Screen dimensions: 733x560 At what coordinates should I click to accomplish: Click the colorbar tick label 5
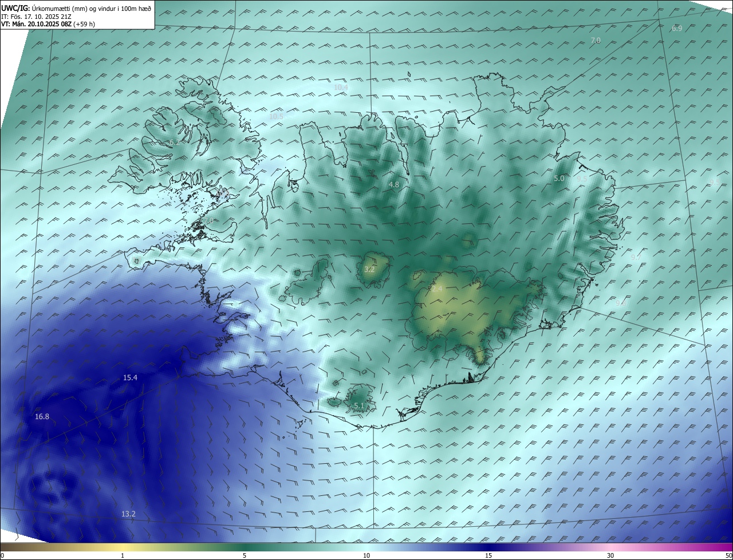tap(245, 555)
